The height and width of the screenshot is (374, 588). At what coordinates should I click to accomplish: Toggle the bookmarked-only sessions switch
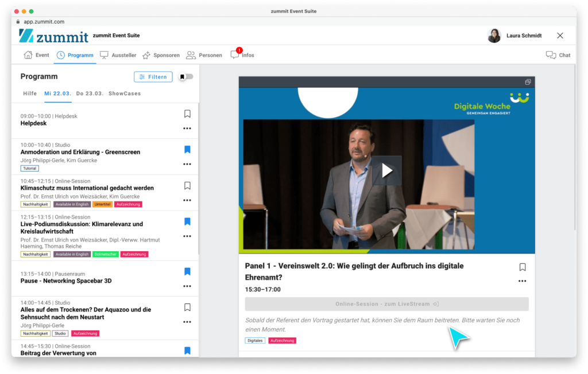pyautogui.click(x=185, y=77)
